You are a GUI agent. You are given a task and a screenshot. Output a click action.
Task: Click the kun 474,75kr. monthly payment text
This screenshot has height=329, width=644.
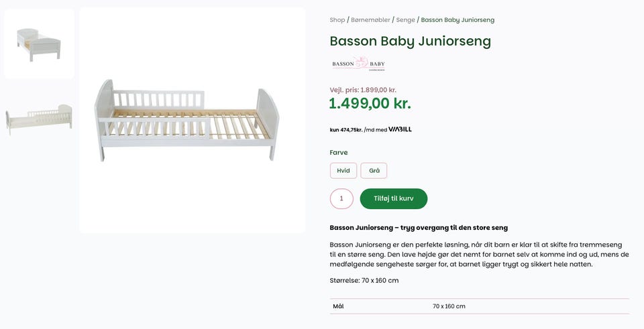point(346,130)
